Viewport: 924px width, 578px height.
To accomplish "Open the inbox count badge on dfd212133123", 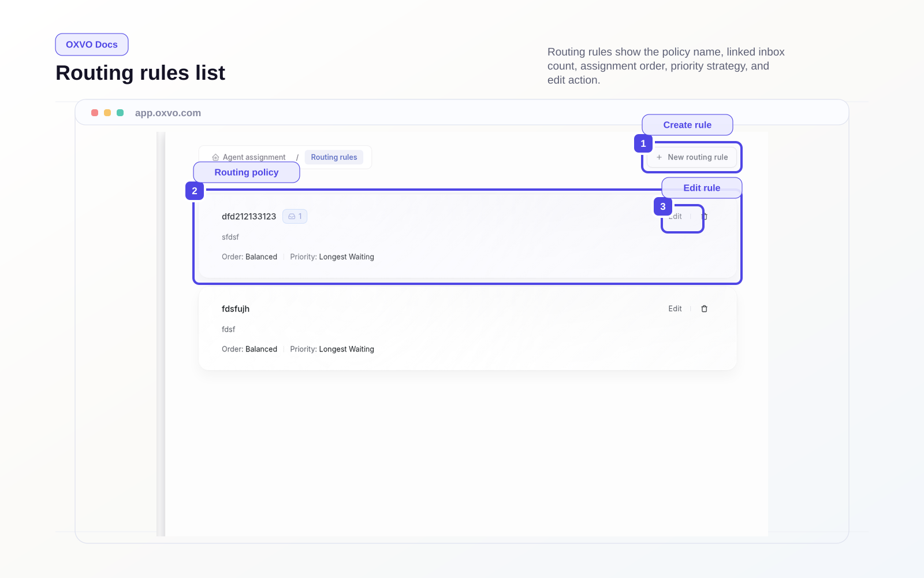I will [295, 216].
